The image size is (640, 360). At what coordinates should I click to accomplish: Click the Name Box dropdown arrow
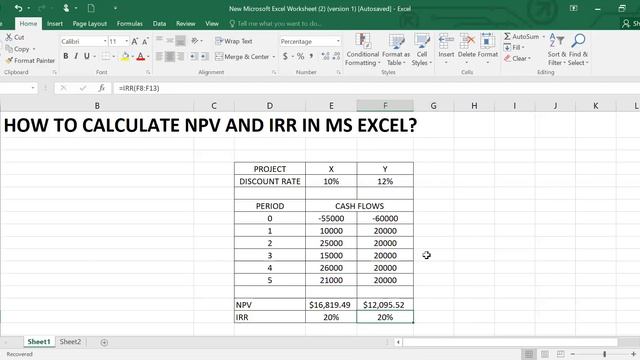click(x=33, y=88)
